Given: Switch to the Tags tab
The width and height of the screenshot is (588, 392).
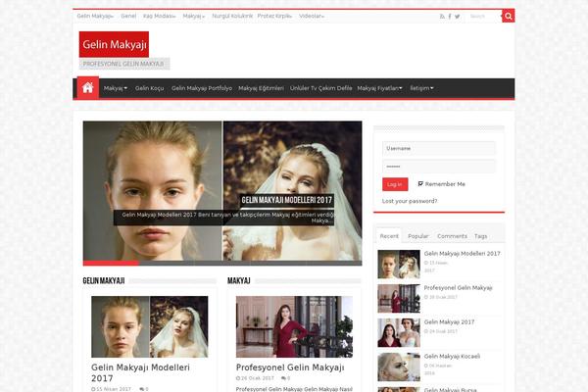Looking at the screenshot, I should tap(481, 236).
